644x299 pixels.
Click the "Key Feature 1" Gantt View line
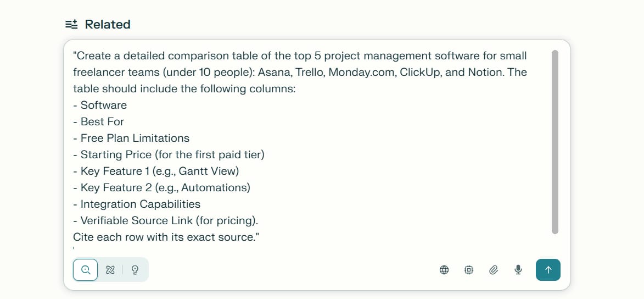point(159,171)
